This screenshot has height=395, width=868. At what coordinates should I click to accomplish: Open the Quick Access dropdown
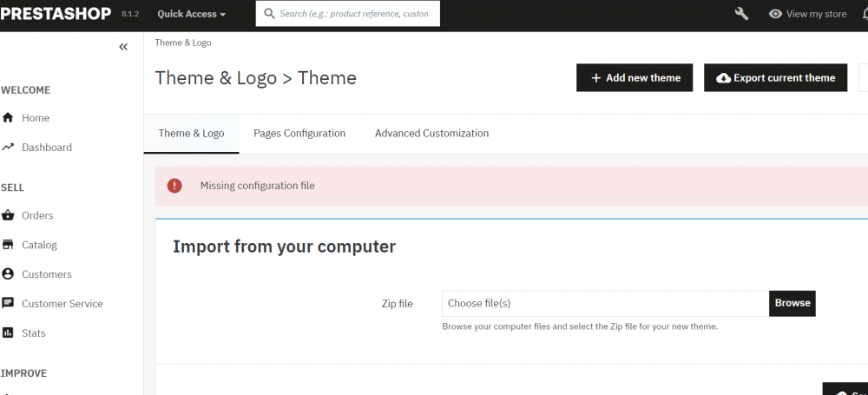point(192,14)
